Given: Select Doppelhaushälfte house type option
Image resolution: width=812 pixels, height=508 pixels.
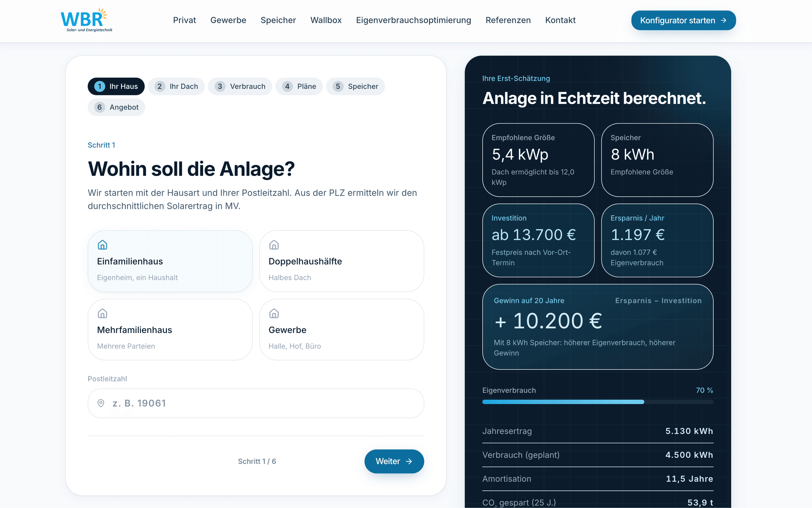Looking at the screenshot, I should pyautogui.click(x=342, y=261).
